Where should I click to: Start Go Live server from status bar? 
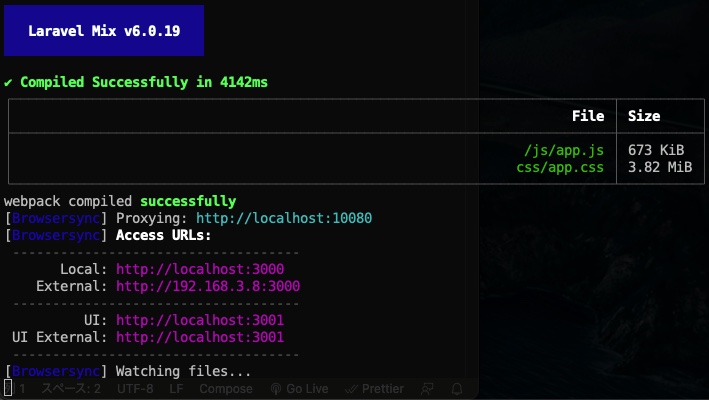point(299,389)
